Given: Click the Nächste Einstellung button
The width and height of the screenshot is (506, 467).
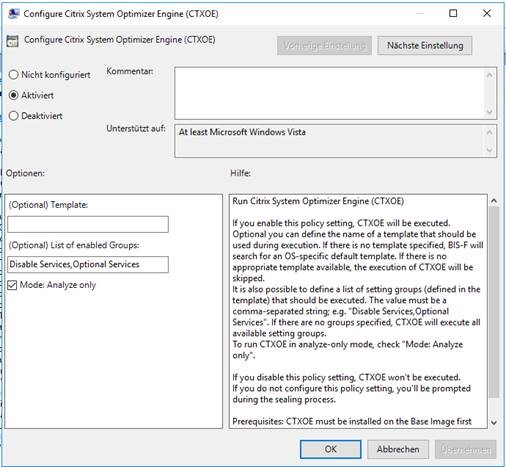Looking at the screenshot, I should coord(425,45).
